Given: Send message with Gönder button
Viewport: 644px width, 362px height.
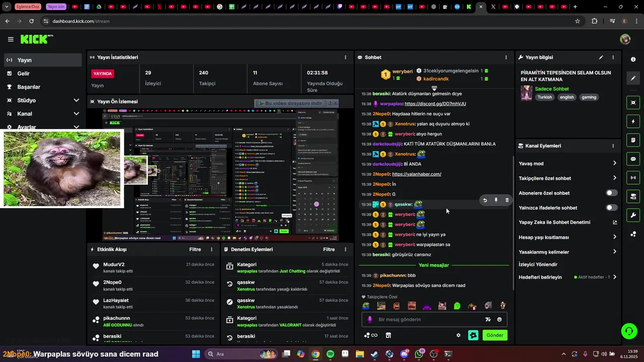Looking at the screenshot, I should 495,335.
